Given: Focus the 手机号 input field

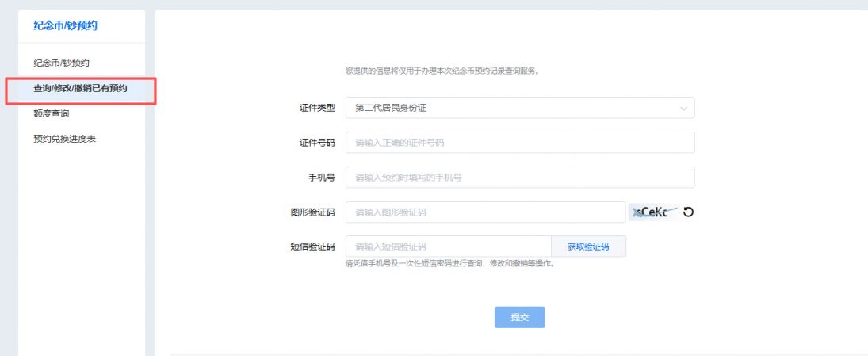Looking at the screenshot, I should coord(520,177).
